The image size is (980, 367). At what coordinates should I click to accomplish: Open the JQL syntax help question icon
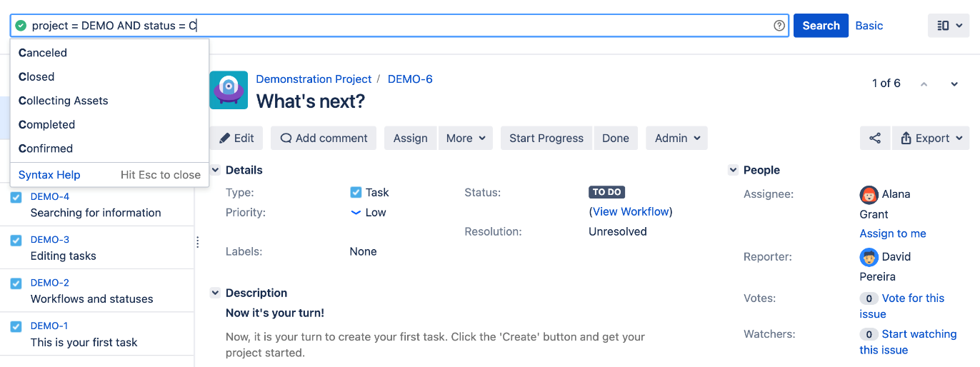click(779, 26)
